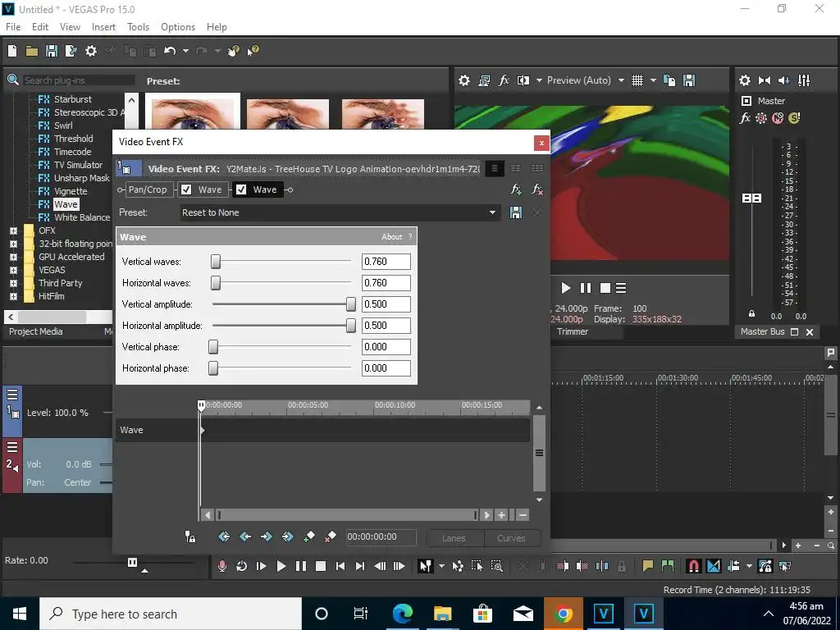
Task: Click the Lanes button
Action: tap(454, 538)
